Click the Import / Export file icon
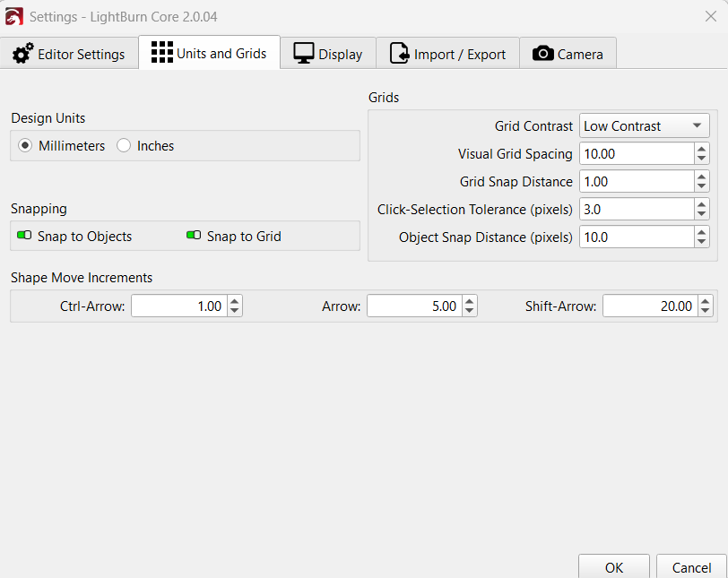Image resolution: width=728 pixels, height=578 pixels. [x=399, y=54]
